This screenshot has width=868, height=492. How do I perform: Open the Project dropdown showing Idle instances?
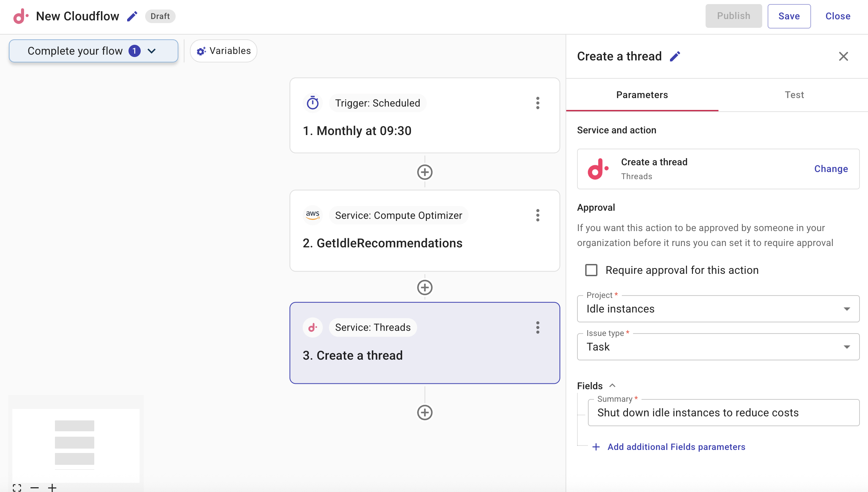tap(718, 309)
